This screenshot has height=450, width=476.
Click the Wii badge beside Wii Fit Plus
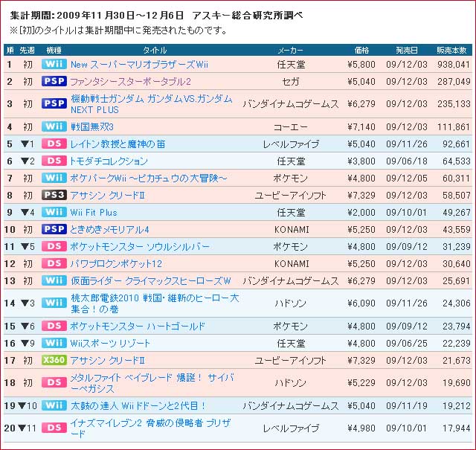pos(54,212)
